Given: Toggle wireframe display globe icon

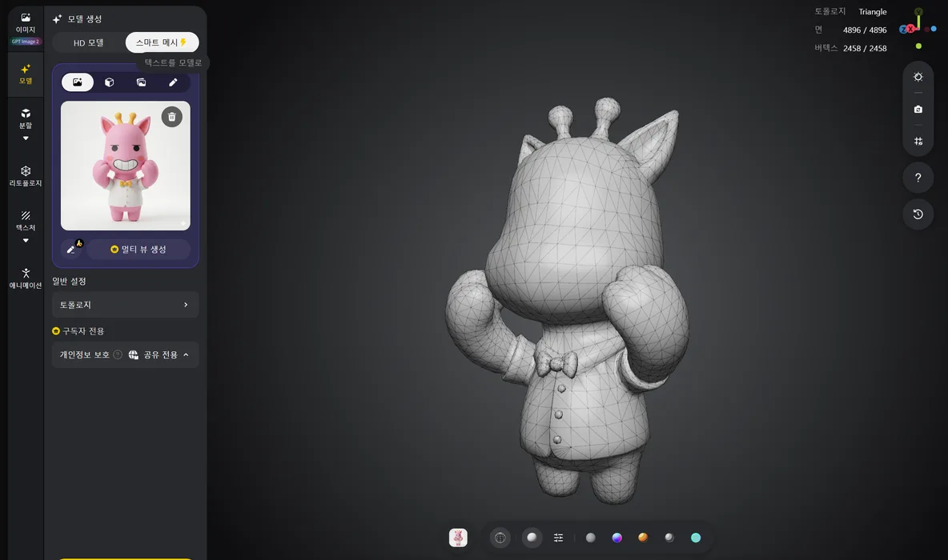Looking at the screenshot, I should click(500, 538).
